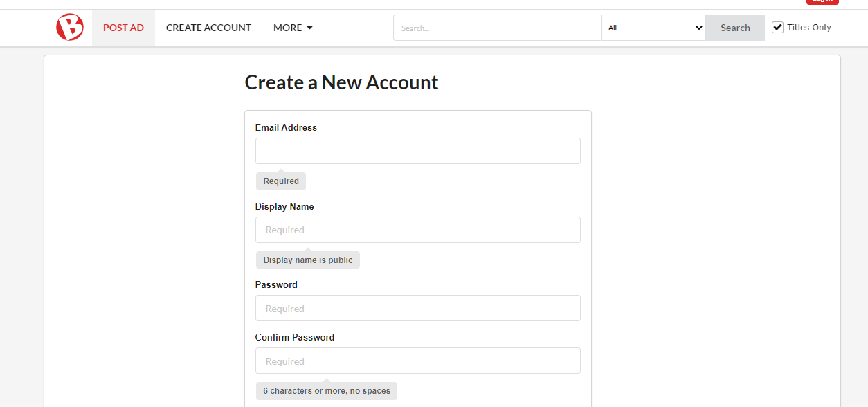Click the Confirm Password field label
Image resolution: width=868 pixels, height=407 pixels.
point(295,337)
